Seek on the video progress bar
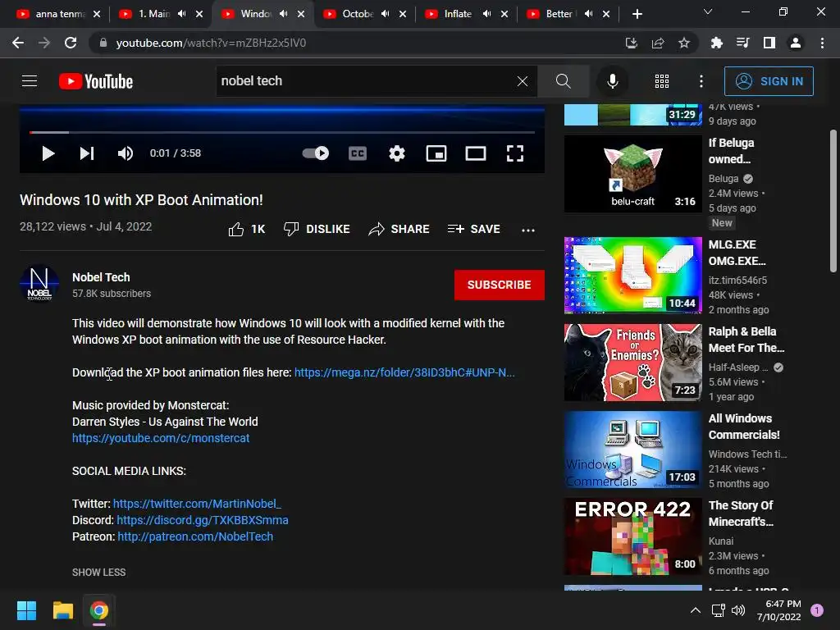The image size is (840, 630). pyautogui.click(x=282, y=132)
